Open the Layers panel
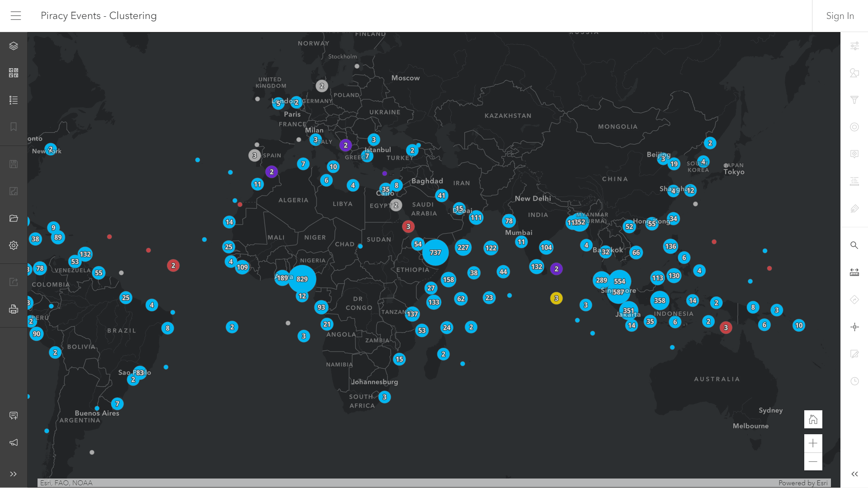The image size is (868, 488). pyautogui.click(x=13, y=46)
